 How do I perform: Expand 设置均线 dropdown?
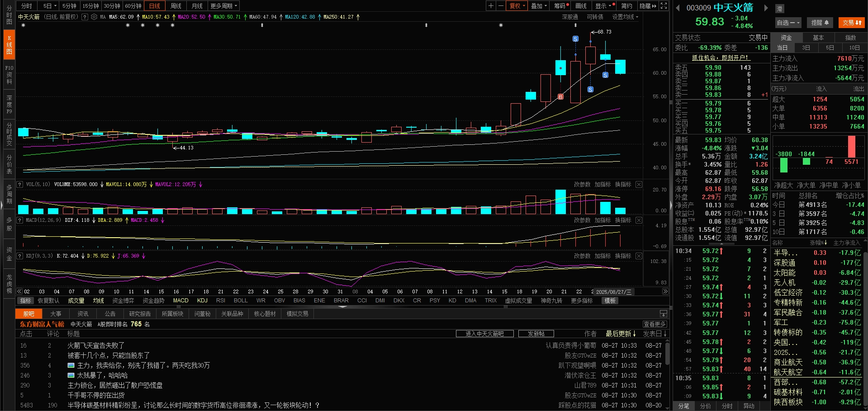click(625, 17)
